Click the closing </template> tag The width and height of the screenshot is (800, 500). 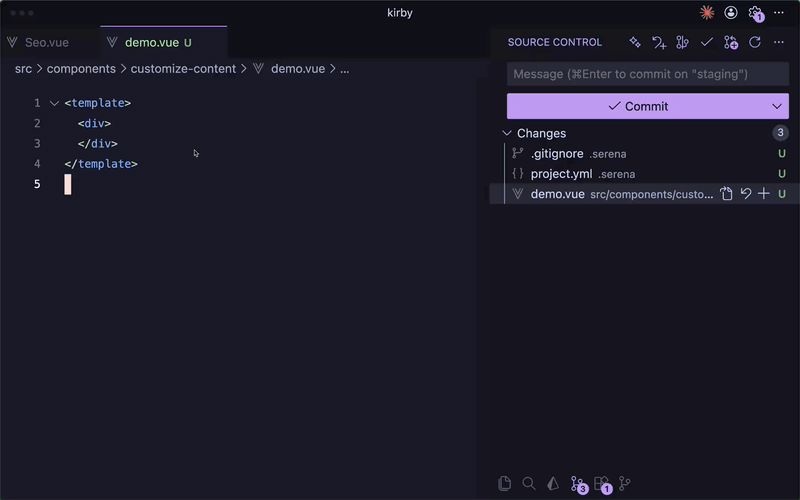(x=101, y=164)
